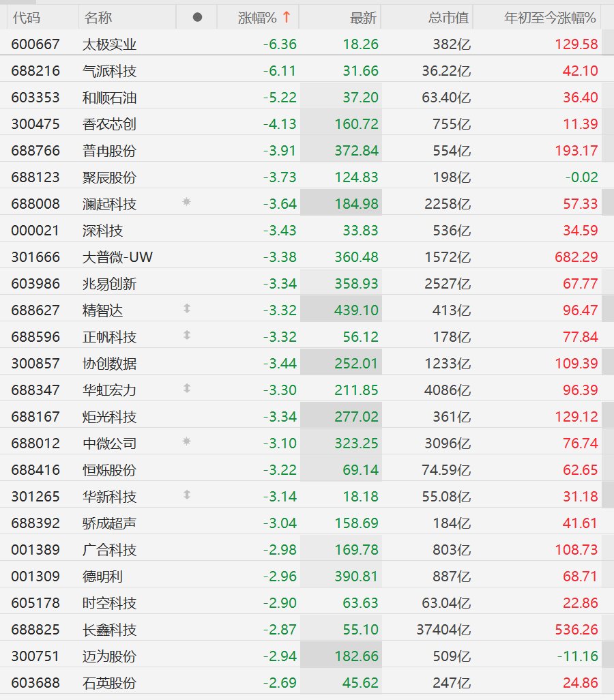Sort by the 总市值 column header

click(448, 18)
